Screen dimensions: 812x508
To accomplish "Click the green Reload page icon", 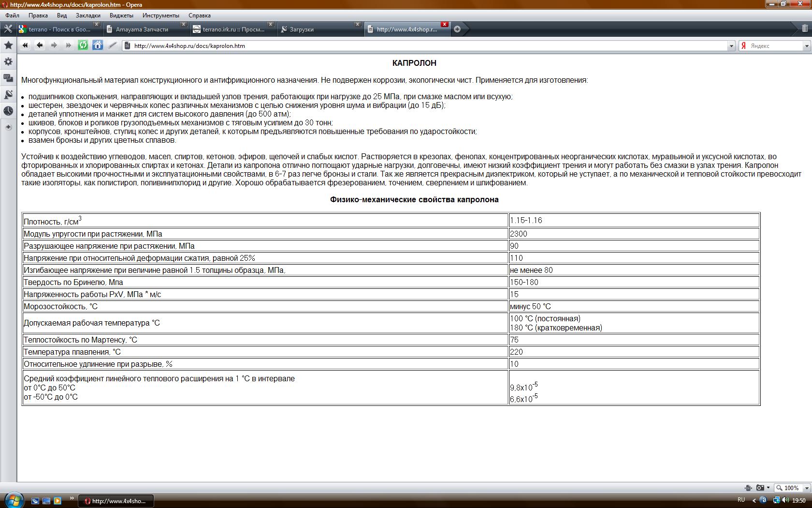I will tap(83, 45).
